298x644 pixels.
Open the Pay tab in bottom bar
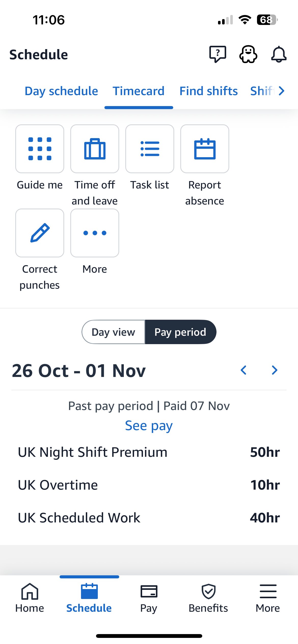(x=149, y=598)
